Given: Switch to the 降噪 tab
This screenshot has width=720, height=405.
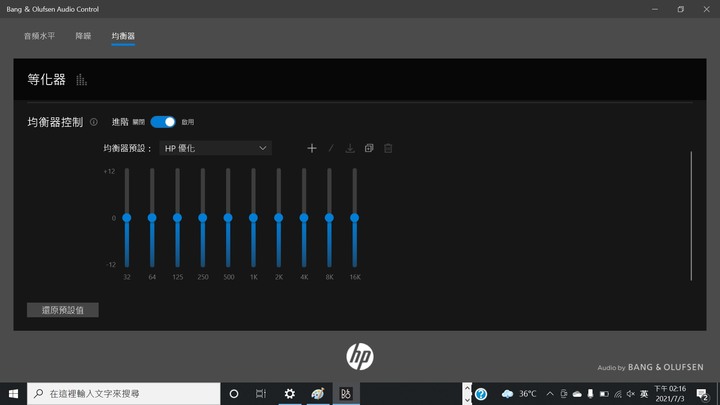Looking at the screenshot, I should tap(83, 36).
